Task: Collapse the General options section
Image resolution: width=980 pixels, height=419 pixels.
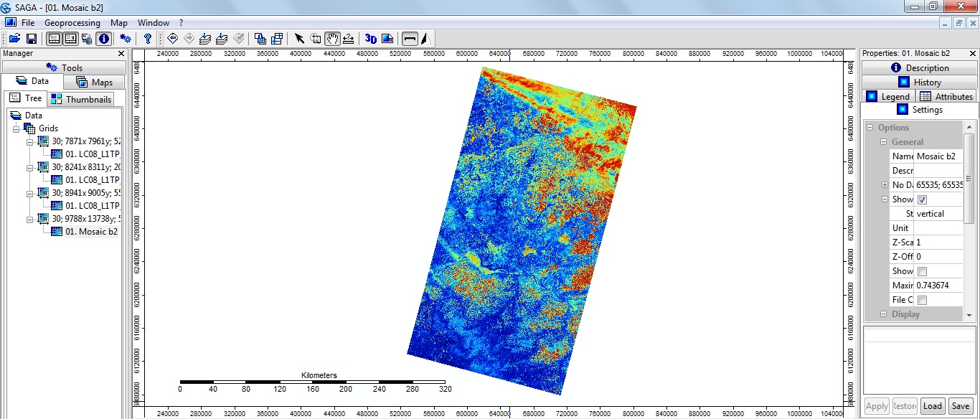Action: pyautogui.click(x=884, y=142)
